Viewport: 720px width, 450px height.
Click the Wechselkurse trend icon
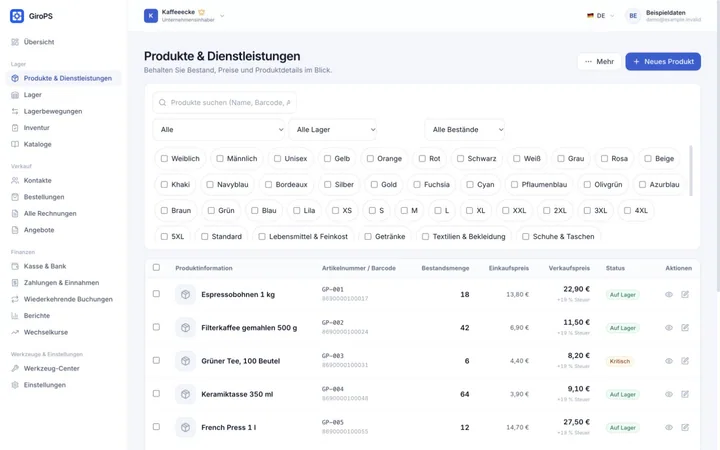pos(15,332)
